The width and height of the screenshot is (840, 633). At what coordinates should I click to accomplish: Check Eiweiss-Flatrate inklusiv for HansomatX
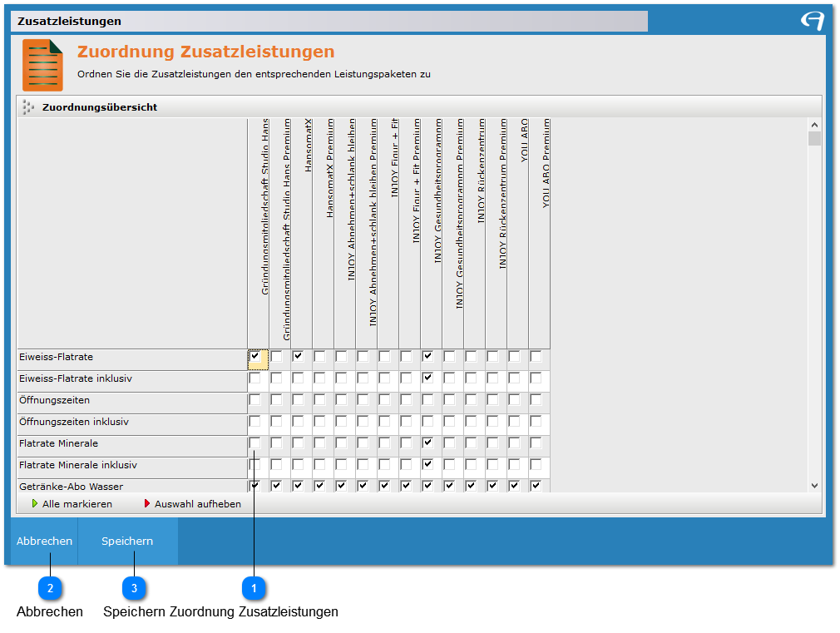(x=298, y=378)
